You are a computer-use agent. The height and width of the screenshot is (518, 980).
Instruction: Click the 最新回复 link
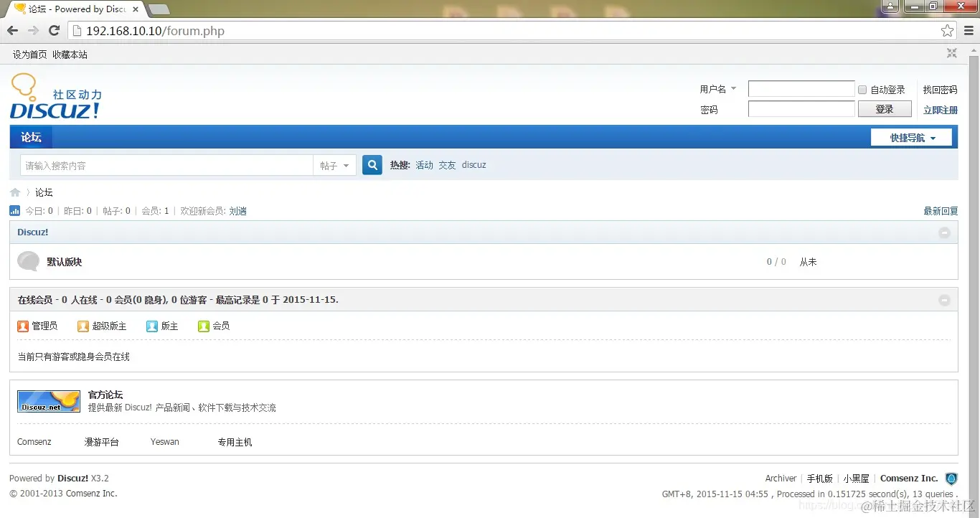point(941,211)
